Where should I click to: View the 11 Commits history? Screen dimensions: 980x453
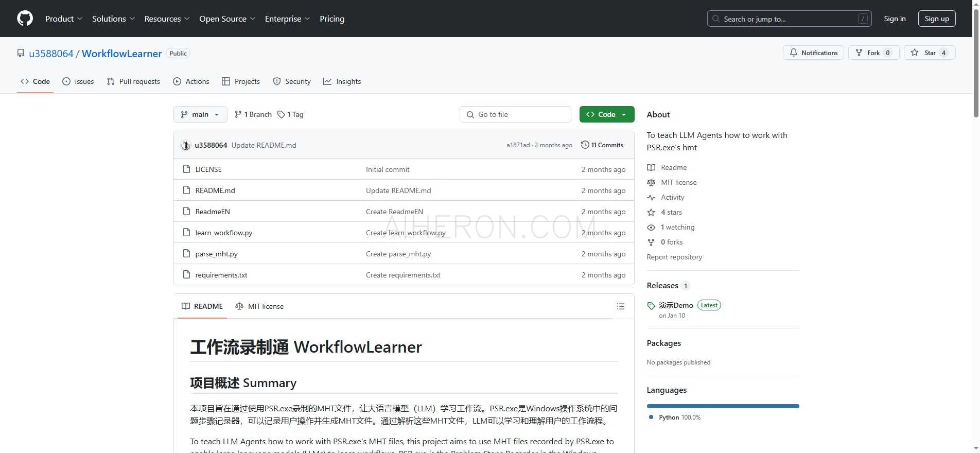click(602, 145)
